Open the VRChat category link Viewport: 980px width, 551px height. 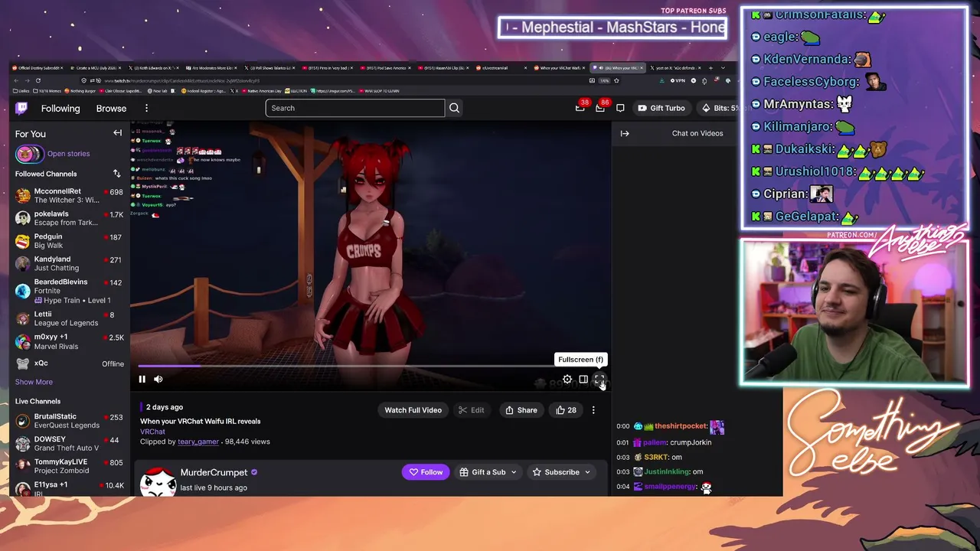[152, 432]
